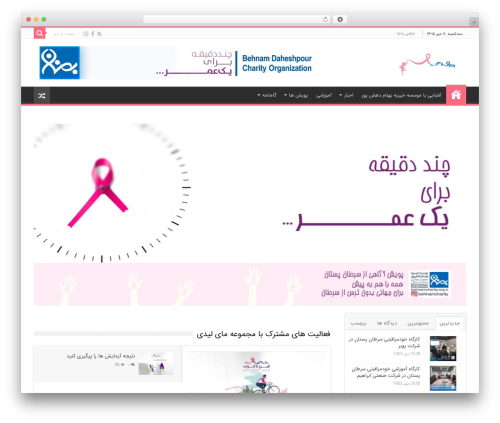The width and height of the screenshot is (500, 423).
Task: Click the date text in the top bar
Action: [x=445, y=34]
